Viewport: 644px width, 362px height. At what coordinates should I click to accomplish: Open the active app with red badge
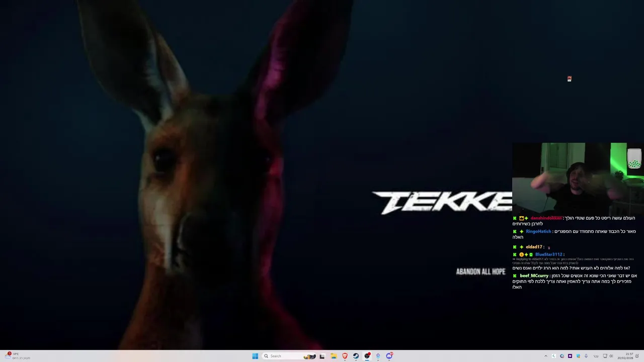click(x=367, y=356)
